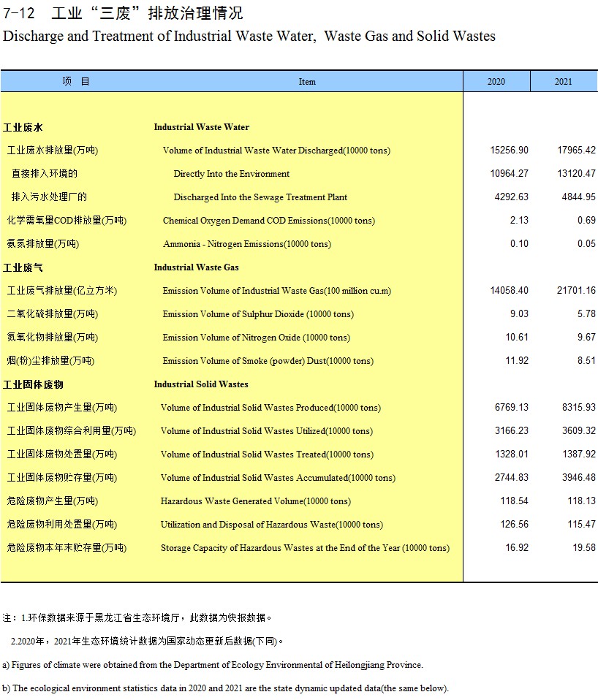Click 'Storage Capacity of Hazardous Wastes' row label
The image size is (598, 700).
[305, 548]
